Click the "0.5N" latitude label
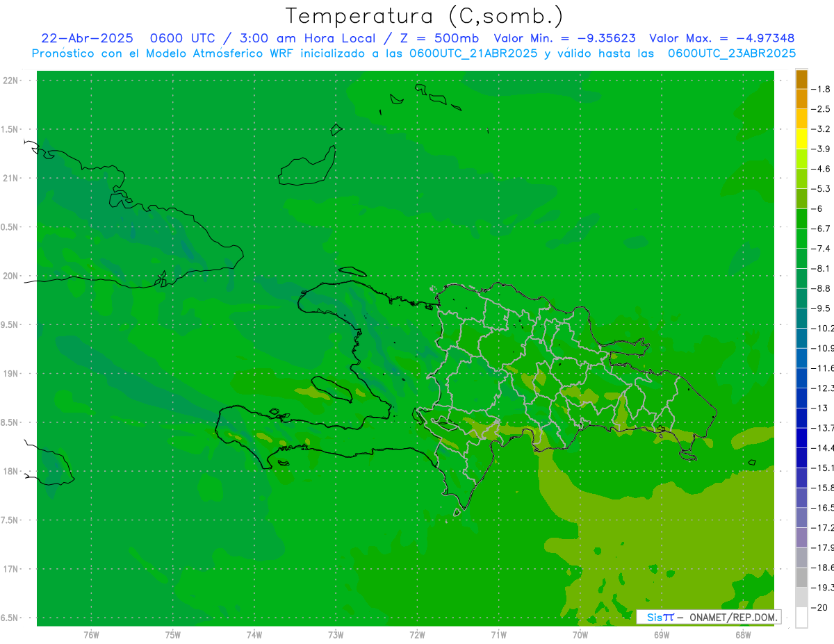The height and width of the screenshot is (644, 834). tap(10, 227)
